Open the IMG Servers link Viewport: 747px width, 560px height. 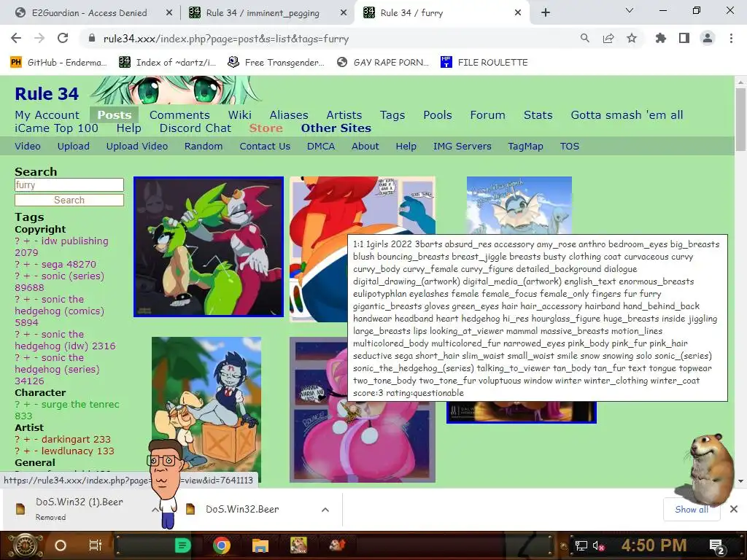[462, 146]
